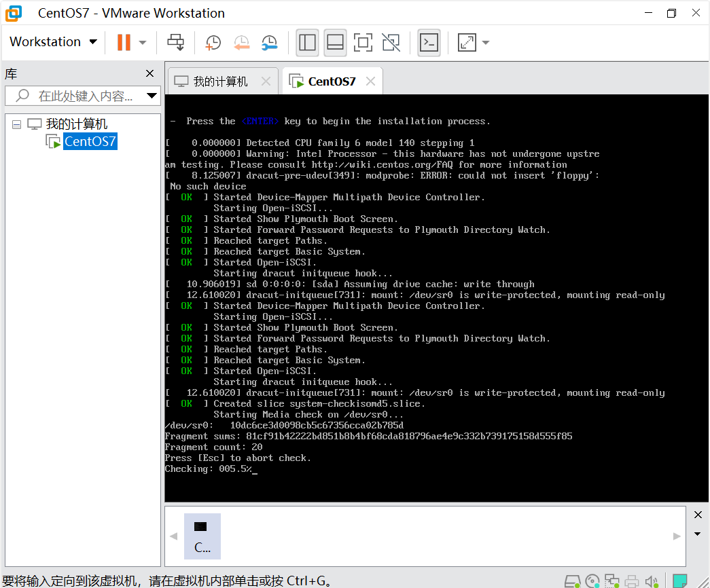The height and width of the screenshot is (588, 710).
Task: Close the 我的计算机 tab
Action: coord(266,81)
